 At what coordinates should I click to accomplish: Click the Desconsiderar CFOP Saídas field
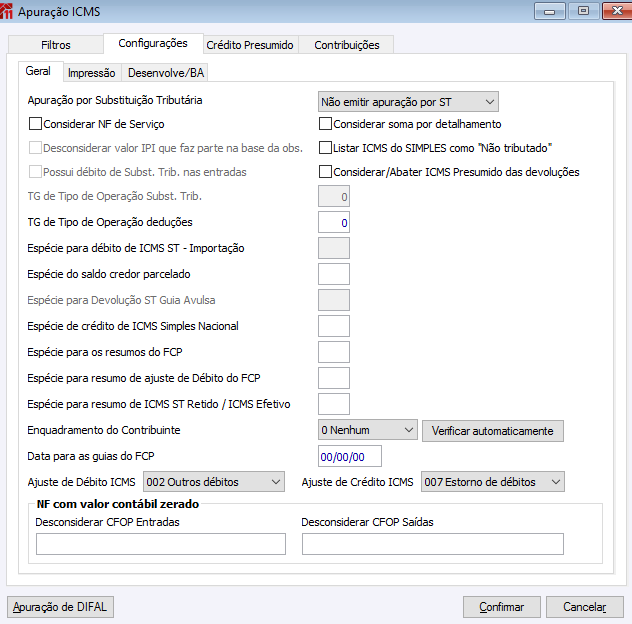(432, 544)
